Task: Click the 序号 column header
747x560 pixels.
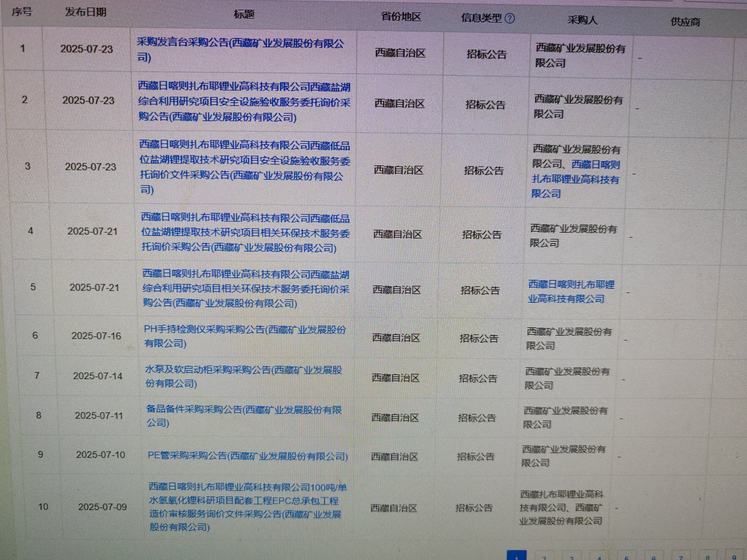Action: [x=22, y=12]
